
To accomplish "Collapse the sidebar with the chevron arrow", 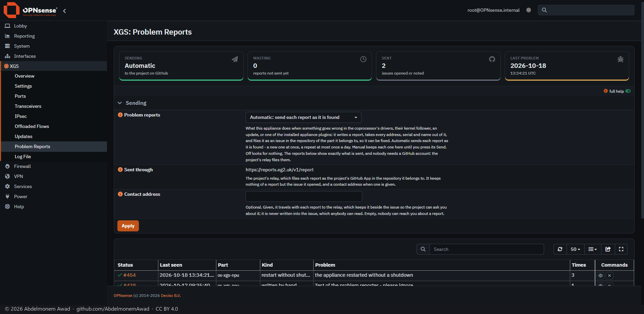I will point(64,11).
